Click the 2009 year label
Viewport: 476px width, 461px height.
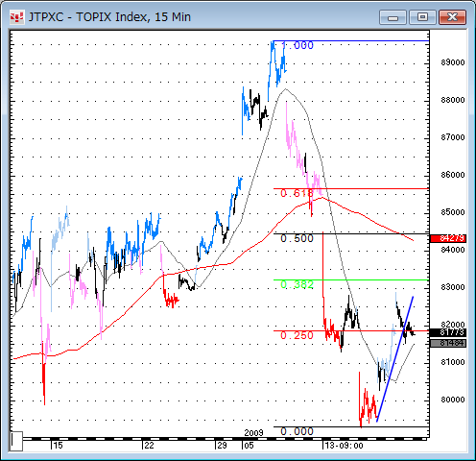253,433
